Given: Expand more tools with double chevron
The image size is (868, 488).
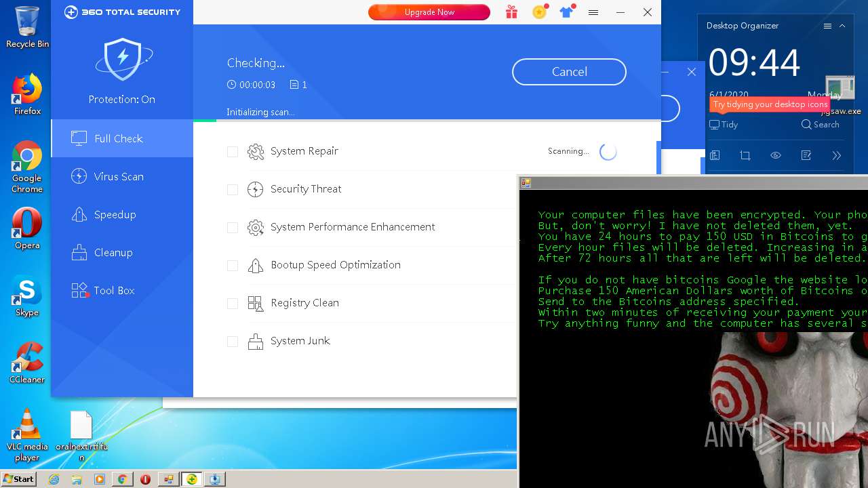Looking at the screenshot, I should (x=837, y=155).
